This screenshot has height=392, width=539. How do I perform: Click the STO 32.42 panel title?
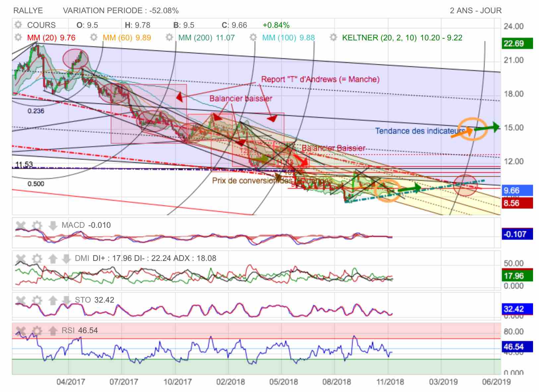click(x=94, y=300)
